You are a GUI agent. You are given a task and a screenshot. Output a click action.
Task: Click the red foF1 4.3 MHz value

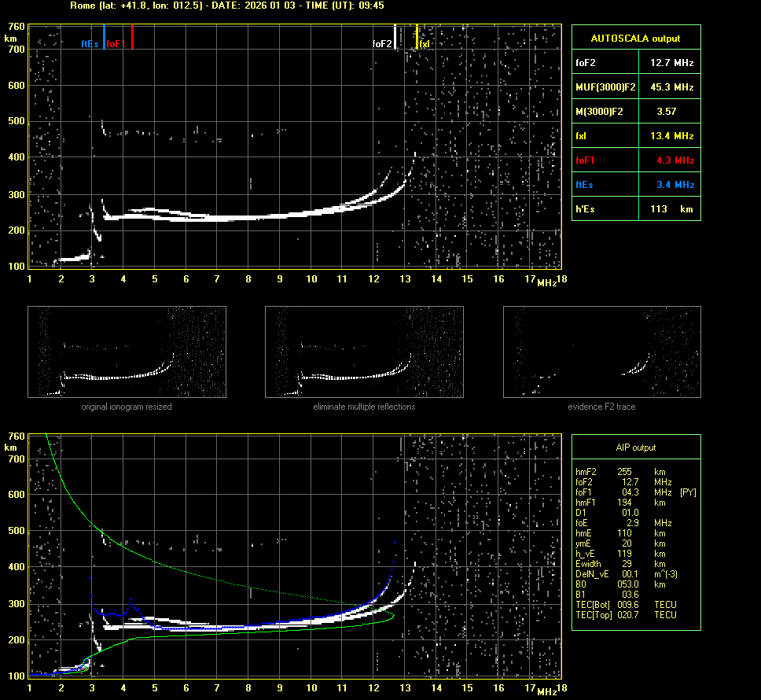675,160
